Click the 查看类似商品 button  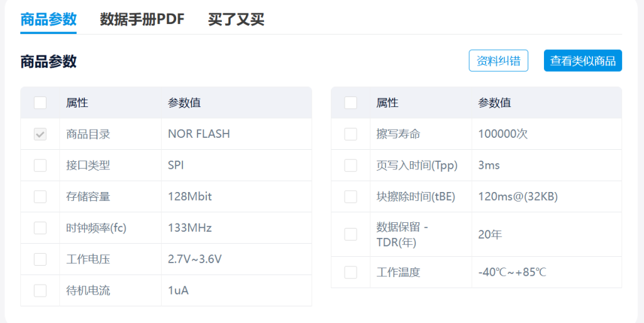pyautogui.click(x=582, y=61)
